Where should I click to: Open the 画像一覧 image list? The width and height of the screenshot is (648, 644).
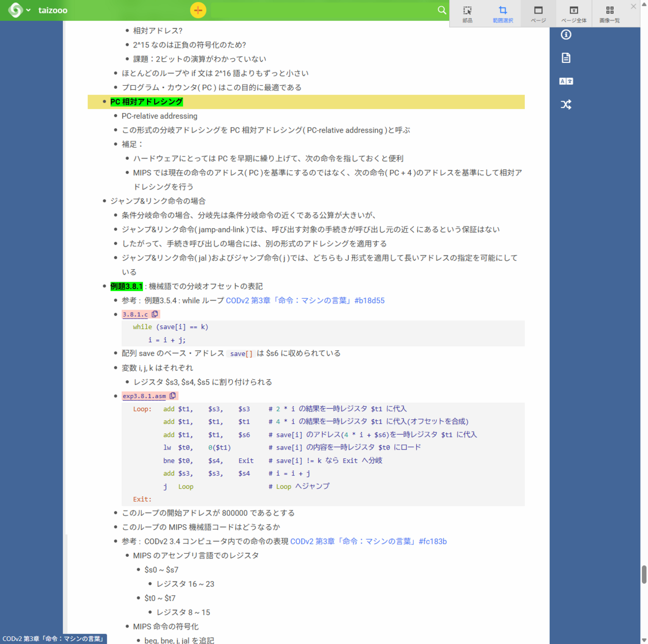pos(610,14)
